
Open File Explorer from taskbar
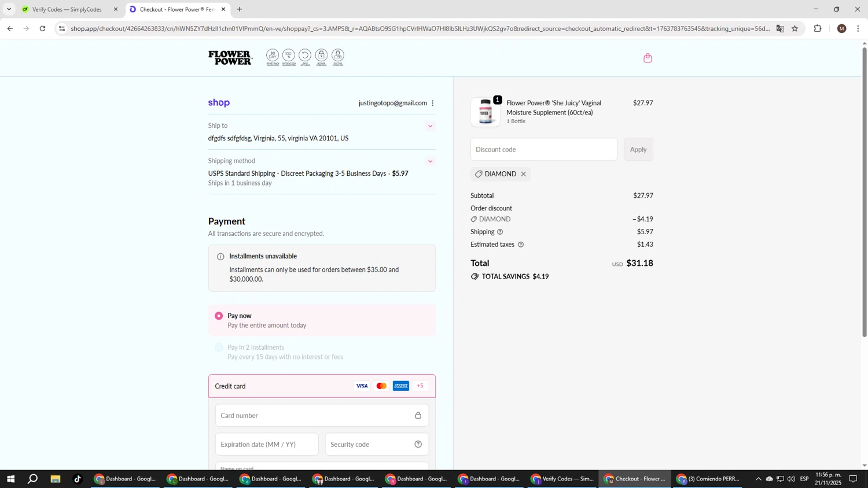click(x=56, y=479)
